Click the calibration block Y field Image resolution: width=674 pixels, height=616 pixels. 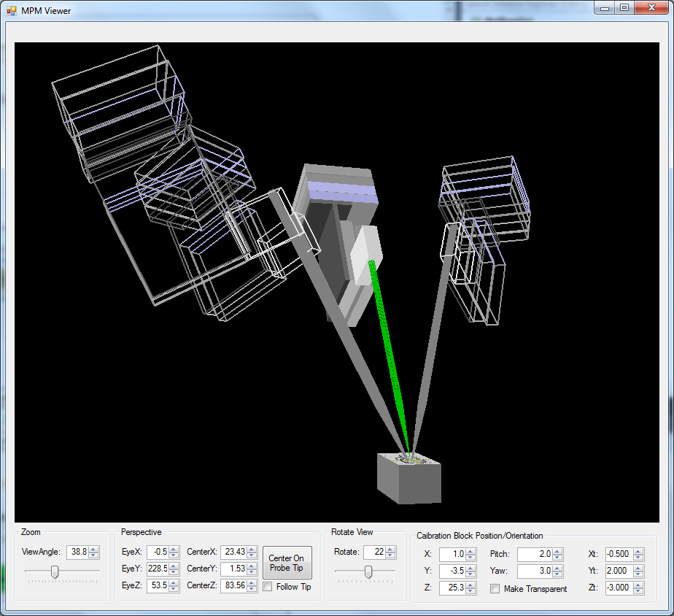[x=452, y=571]
